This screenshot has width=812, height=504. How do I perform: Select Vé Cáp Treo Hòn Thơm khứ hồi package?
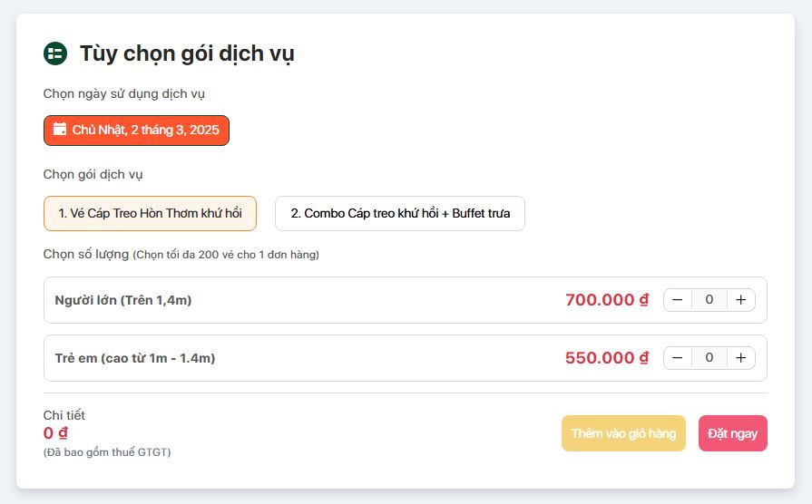point(151,213)
